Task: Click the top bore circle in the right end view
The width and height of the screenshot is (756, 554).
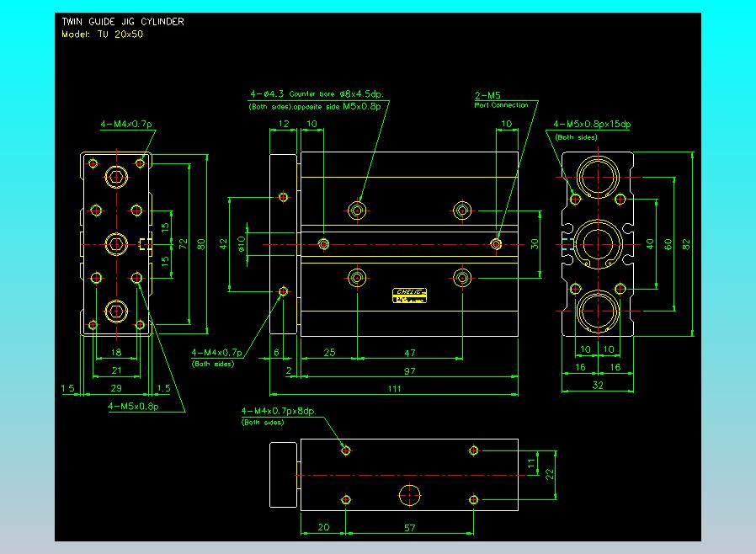Action: 597,178
